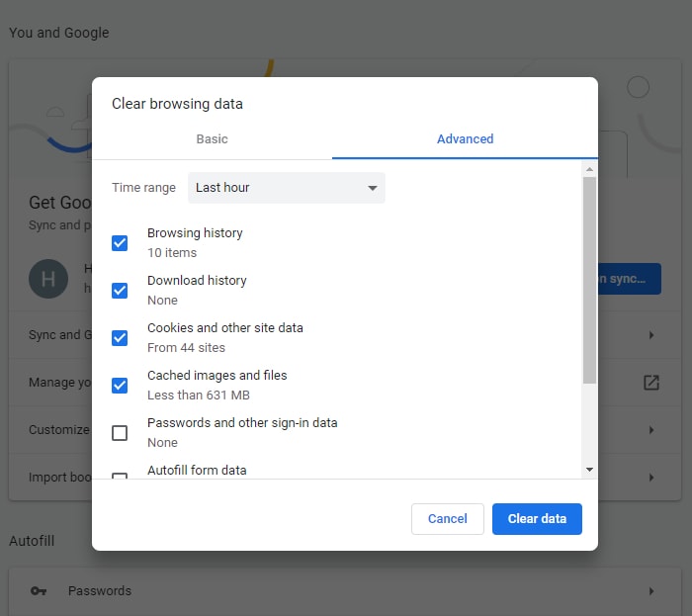
Task: Click the dialog scrollbar's up arrow
Action: coord(589,170)
